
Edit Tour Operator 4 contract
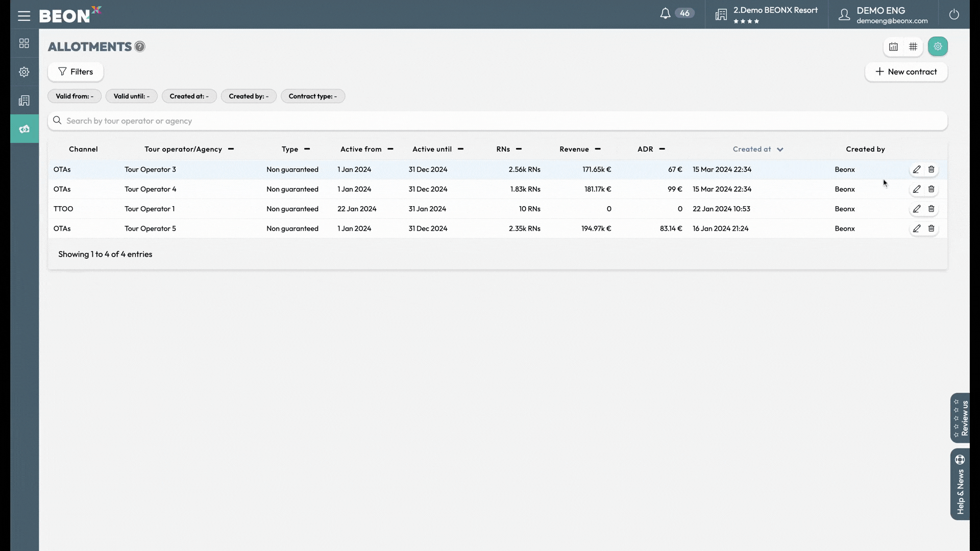[x=917, y=189]
